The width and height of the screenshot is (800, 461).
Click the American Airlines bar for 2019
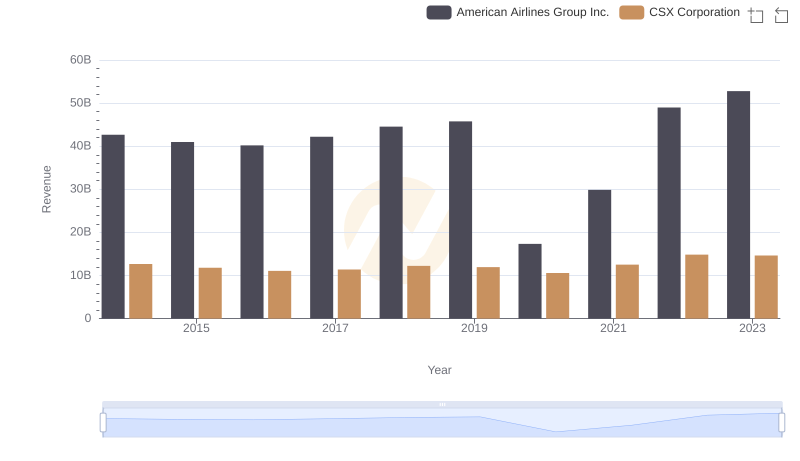point(460,220)
